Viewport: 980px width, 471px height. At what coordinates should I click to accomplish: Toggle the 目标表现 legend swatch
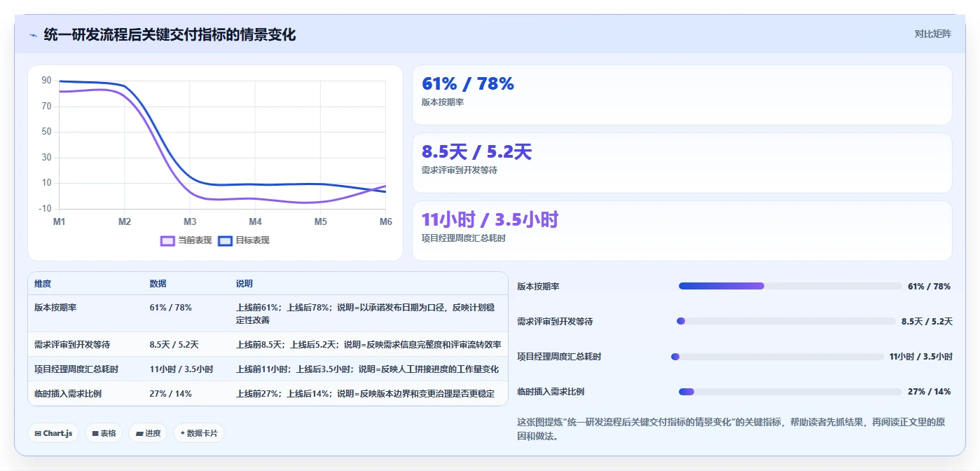point(226,240)
